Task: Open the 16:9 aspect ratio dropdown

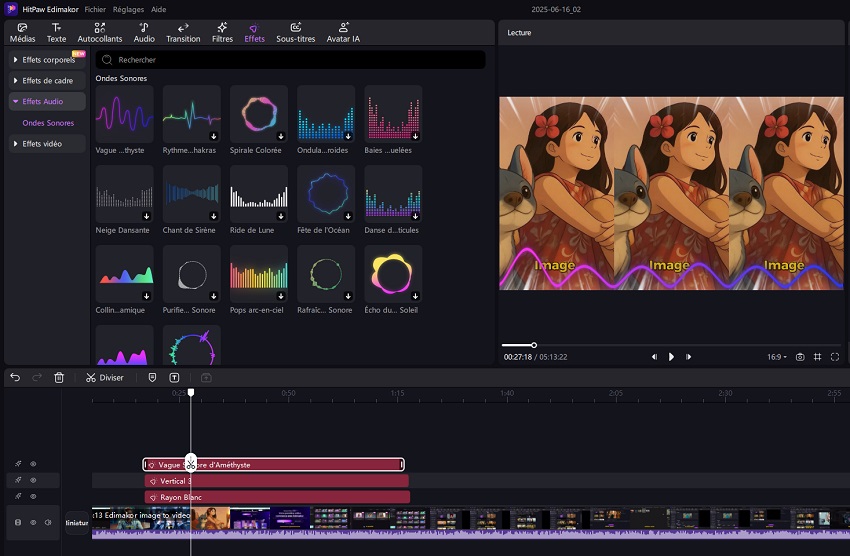Action: pyautogui.click(x=776, y=357)
